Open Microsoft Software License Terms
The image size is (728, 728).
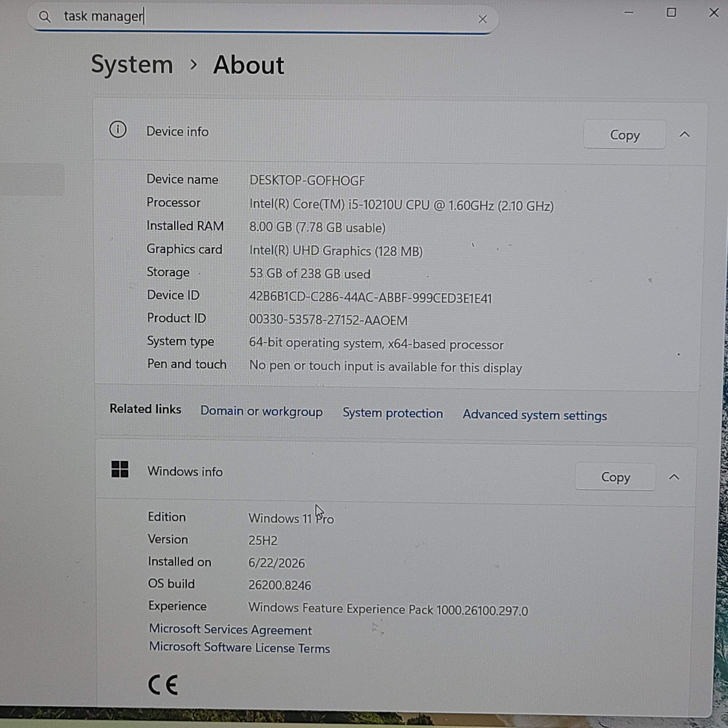(239, 647)
